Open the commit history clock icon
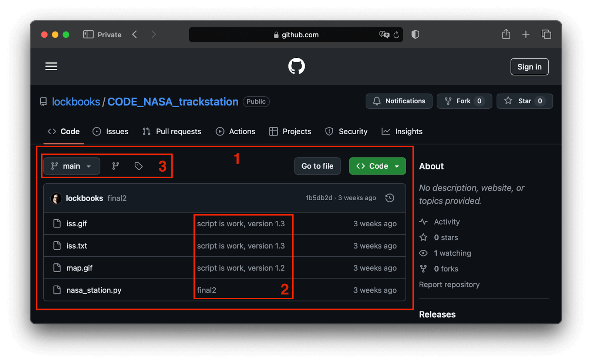The height and width of the screenshot is (364, 592). coord(389,198)
